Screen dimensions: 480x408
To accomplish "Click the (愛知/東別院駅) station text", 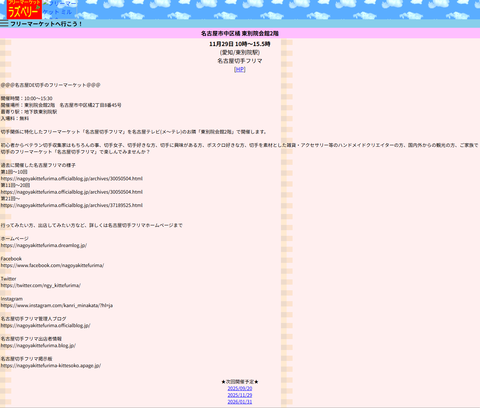I will tap(240, 52).
